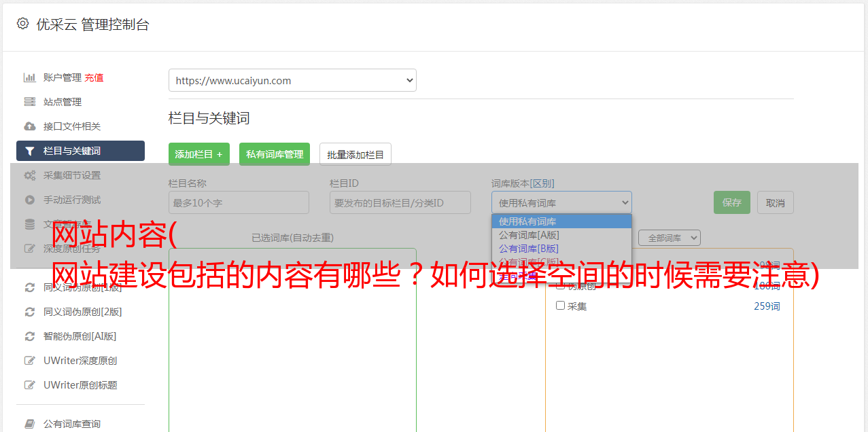
Task: Click the 词库版本[区别] label
Action: coord(523,183)
